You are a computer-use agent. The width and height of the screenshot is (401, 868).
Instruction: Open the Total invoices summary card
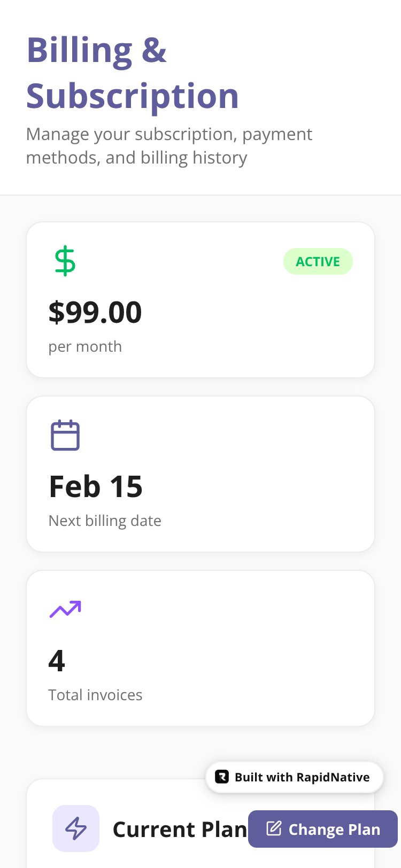[200, 648]
